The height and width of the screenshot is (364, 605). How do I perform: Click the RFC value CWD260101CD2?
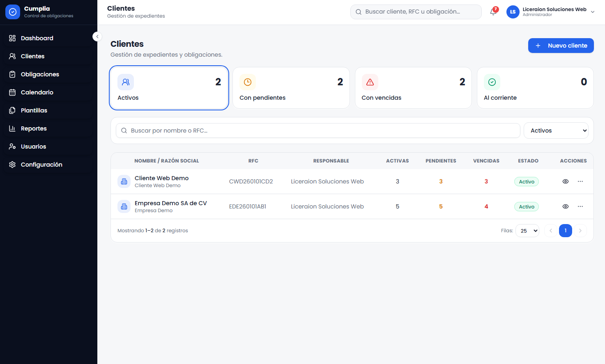tap(251, 181)
